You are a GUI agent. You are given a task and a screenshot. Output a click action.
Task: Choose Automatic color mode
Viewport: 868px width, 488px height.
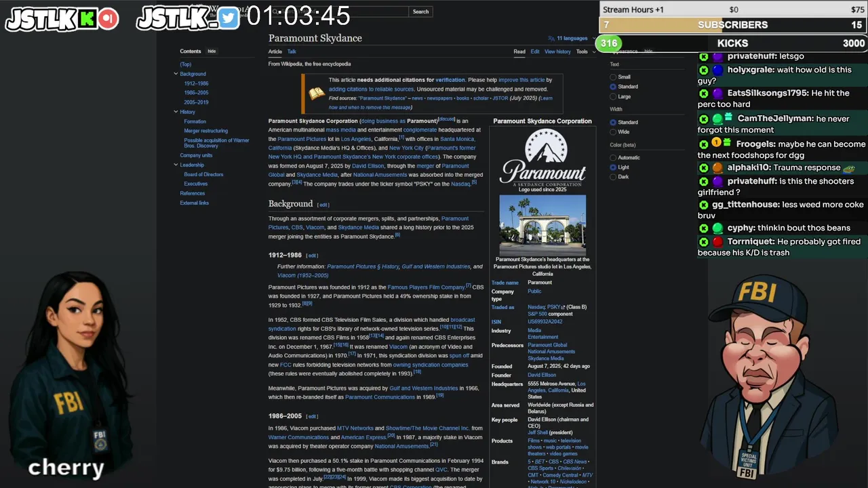point(613,158)
